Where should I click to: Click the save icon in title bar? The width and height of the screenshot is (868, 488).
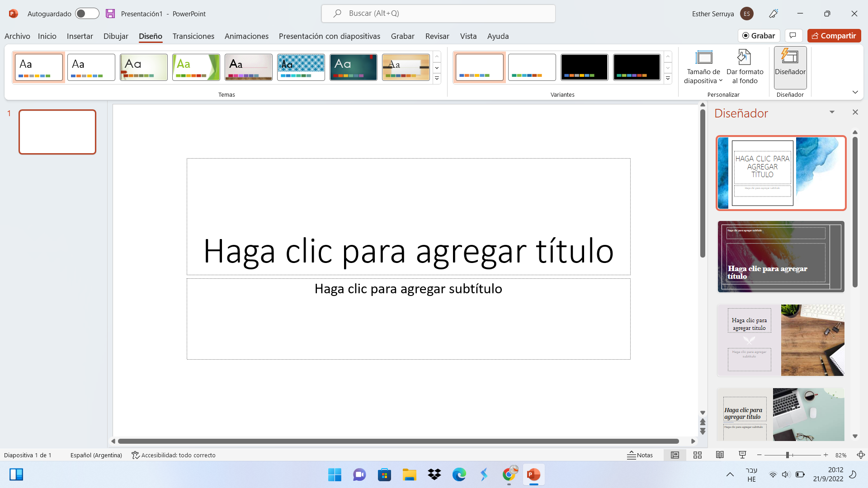point(110,14)
